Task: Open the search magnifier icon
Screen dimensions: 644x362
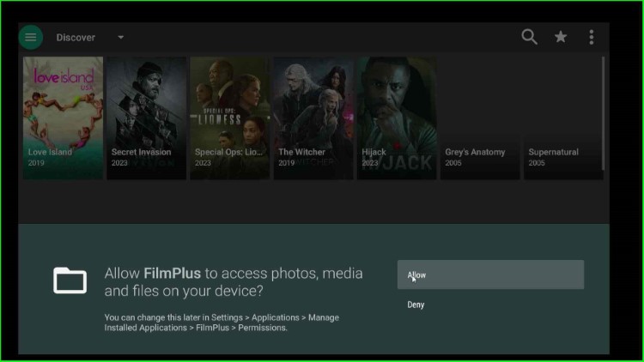Action: (x=529, y=37)
